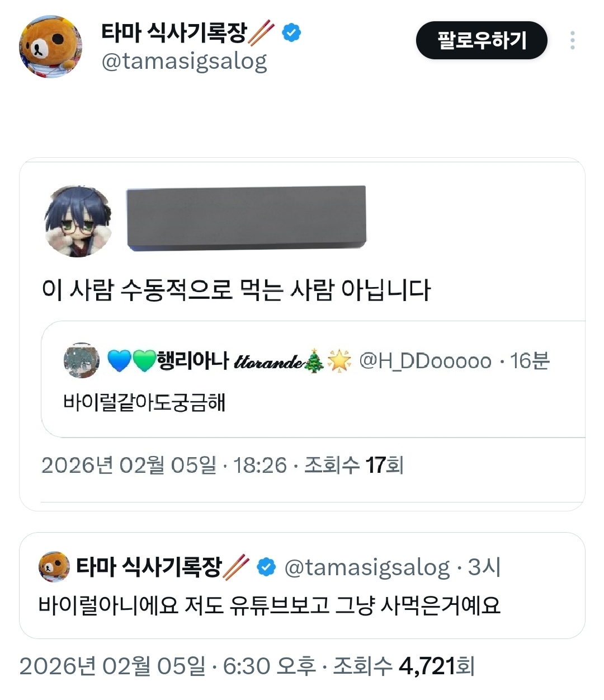Click the green heart emoji in 행리아나 name
The height and width of the screenshot is (700, 604).
(x=144, y=361)
